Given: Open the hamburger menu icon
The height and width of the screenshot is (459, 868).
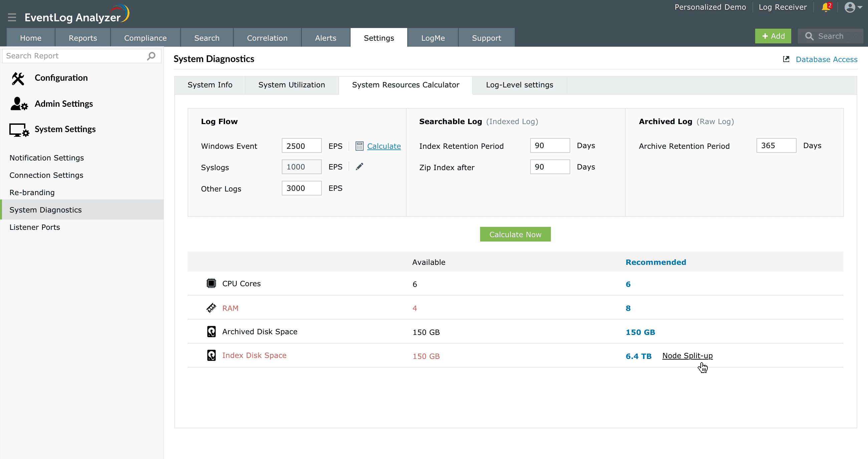Looking at the screenshot, I should click(12, 17).
